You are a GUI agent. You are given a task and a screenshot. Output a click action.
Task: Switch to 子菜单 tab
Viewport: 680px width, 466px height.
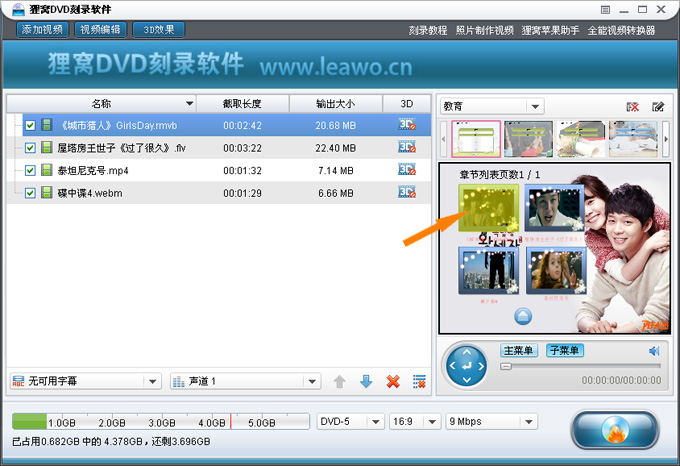click(565, 350)
